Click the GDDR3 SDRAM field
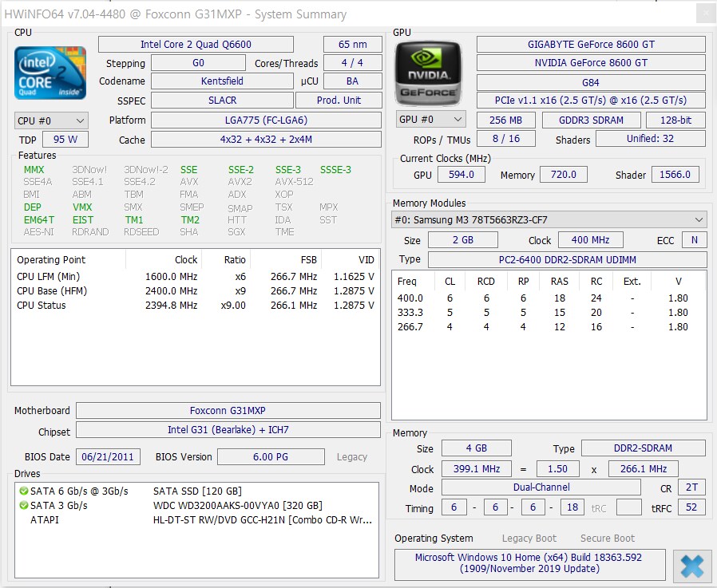This screenshot has width=717, height=588. [592, 120]
